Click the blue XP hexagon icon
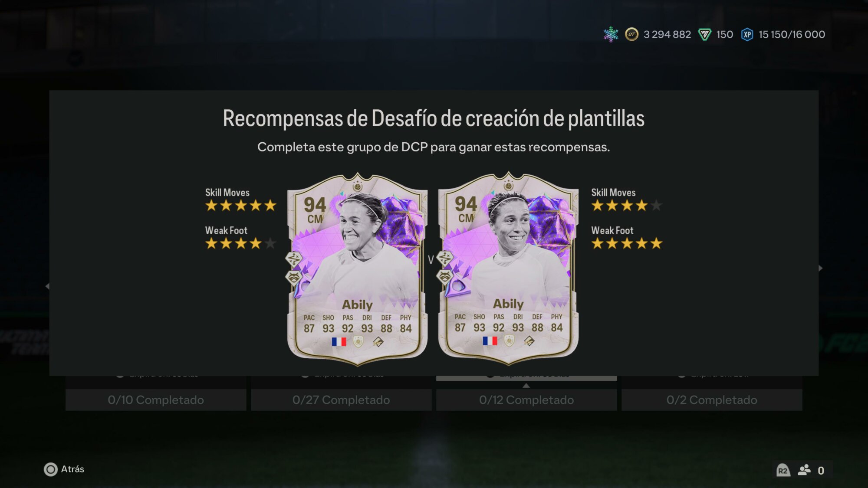Image resolution: width=868 pixels, height=488 pixels. tap(747, 34)
